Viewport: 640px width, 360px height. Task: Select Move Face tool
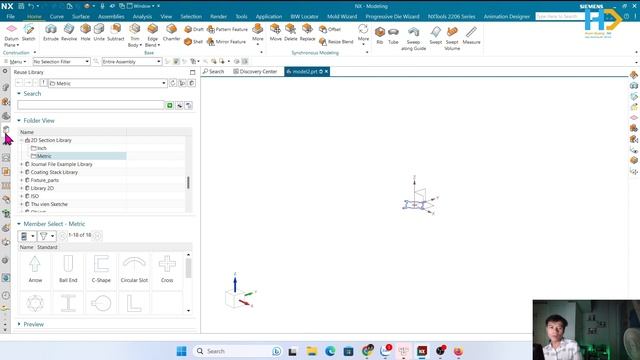coord(276,33)
